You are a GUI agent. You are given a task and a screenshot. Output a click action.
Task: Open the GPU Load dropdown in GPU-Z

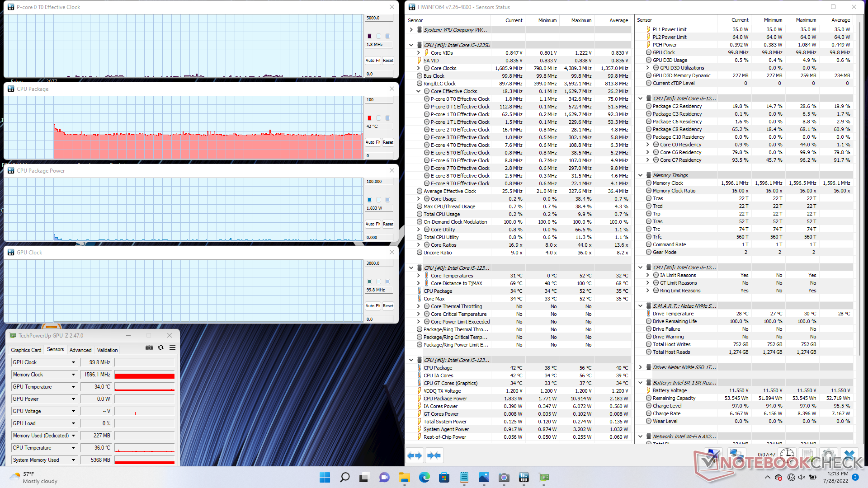[73, 423]
